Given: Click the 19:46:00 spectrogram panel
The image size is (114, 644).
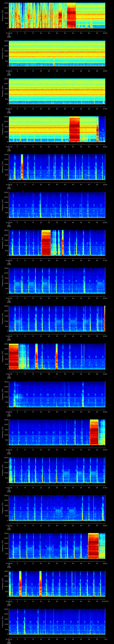Looking at the screenshot, I should (x=57, y=91).
